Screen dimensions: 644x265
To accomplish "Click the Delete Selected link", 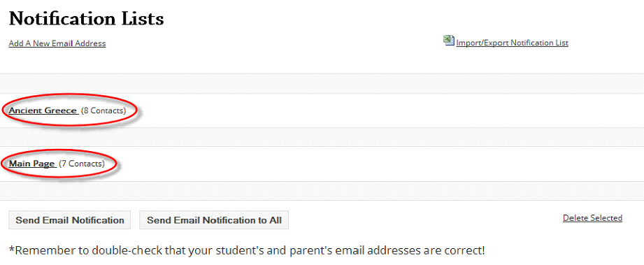I will pos(593,217).
